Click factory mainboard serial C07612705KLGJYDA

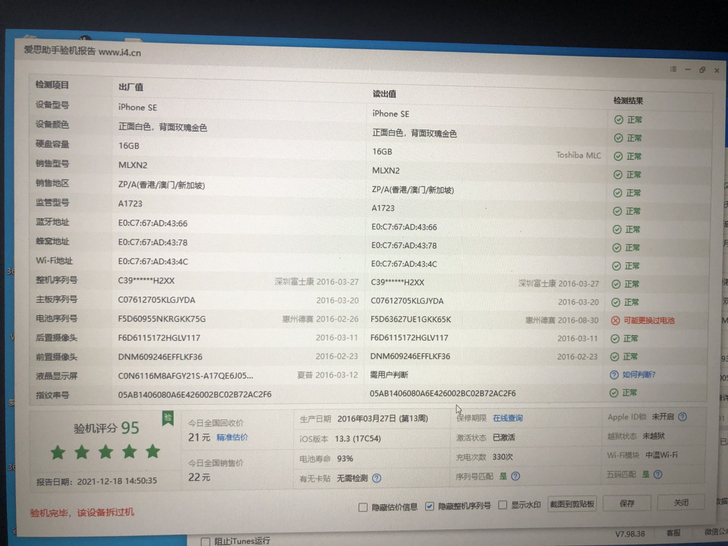pos(156,300)
